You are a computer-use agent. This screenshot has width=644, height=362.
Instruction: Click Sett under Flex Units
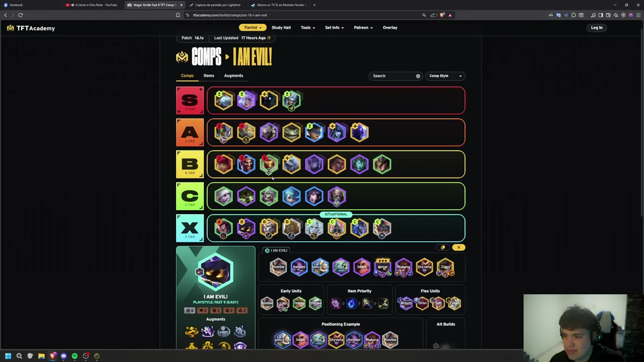(438, 303)
